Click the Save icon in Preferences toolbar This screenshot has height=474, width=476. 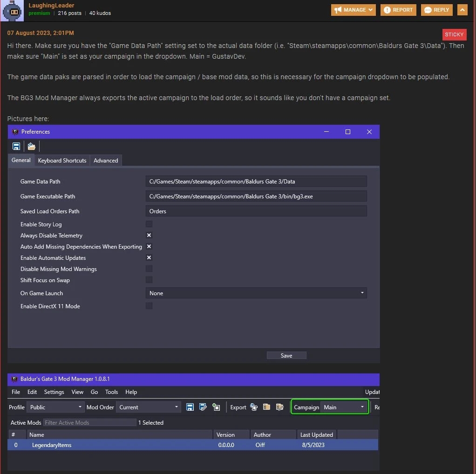(x=16, y=146)
